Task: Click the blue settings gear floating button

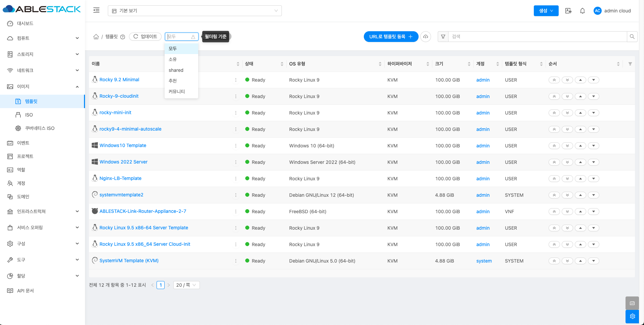Action: tap(632, 316)
